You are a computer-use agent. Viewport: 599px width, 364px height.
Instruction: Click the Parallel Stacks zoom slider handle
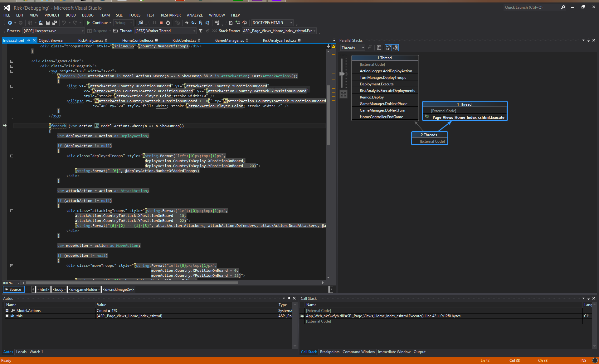tap(342, 74)
